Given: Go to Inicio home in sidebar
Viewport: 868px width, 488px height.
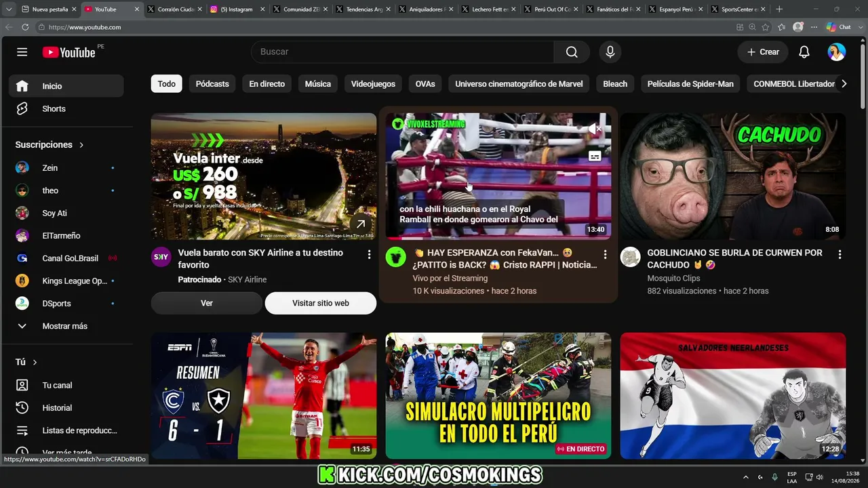Looking at the screenshot, I should 66,86.
